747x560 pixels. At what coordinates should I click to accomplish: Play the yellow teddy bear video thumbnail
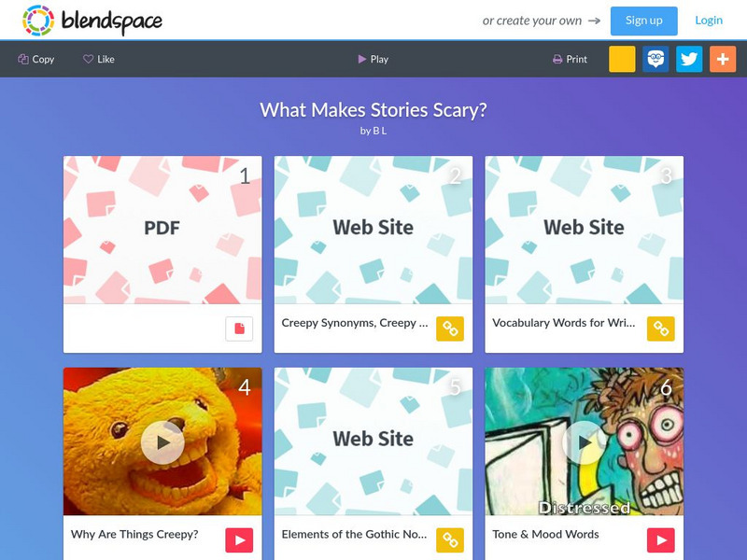coord(162,442)
